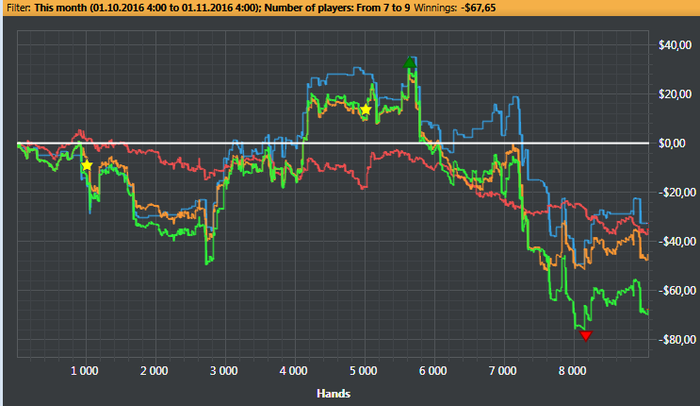
Task: Click the $0,00 axis label
Action: click(x=672, y=143)
